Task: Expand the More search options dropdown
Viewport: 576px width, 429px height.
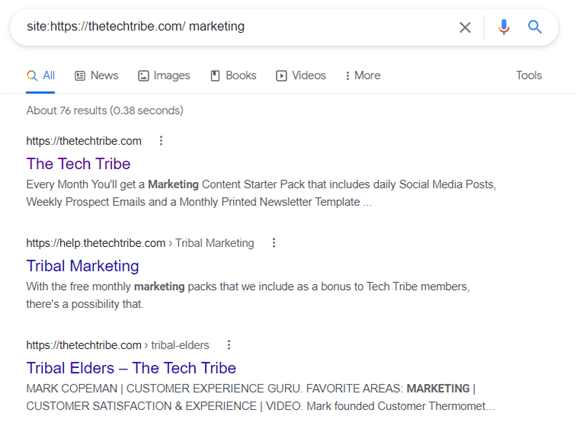Action: click(x=363, y=75)
